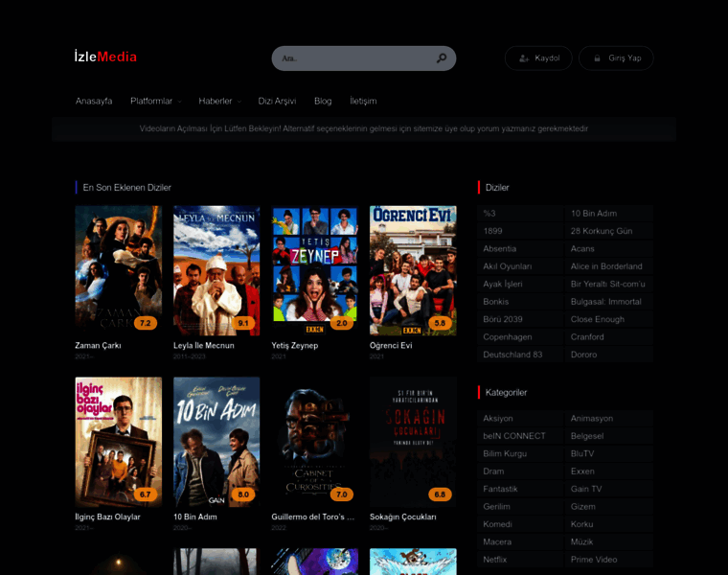Screen dimensions: 728x575
Task: Open the Leyla İle Mecnun poster thumbnail
Action: 216,271
